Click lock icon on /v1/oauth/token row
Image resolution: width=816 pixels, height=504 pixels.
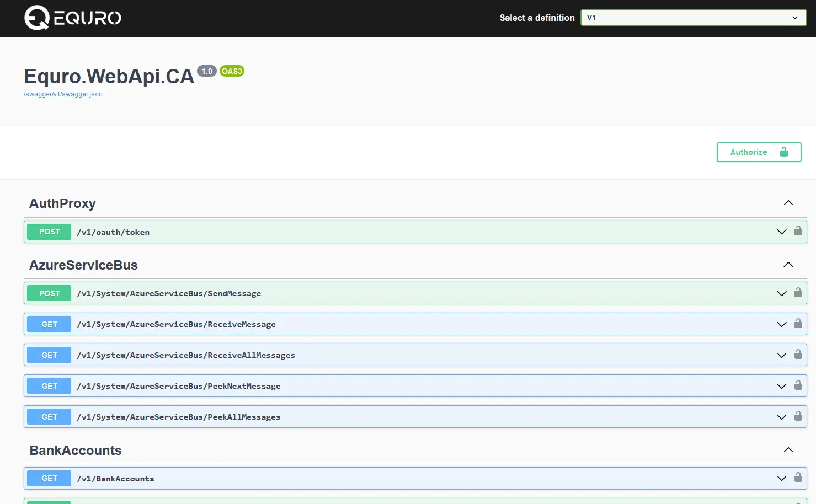click(x=798, y=231)
